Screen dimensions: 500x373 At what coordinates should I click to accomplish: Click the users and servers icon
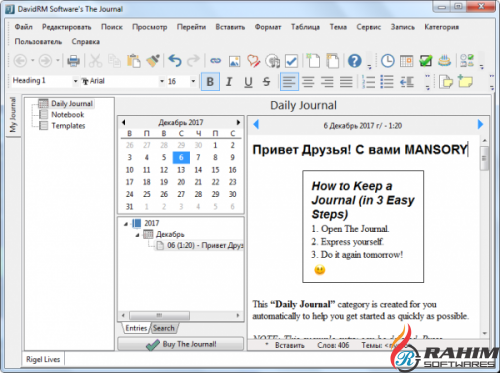pyautogui.click(x=467, y=61)
